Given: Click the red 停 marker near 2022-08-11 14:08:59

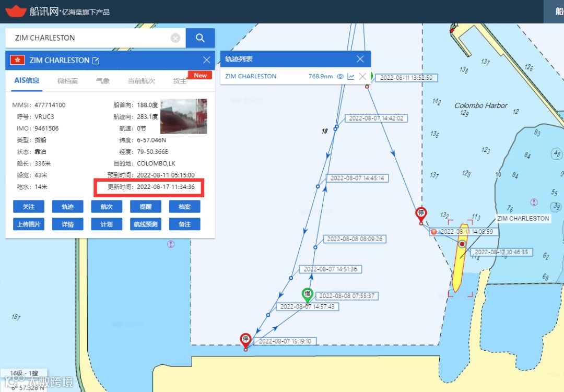Looking at the screenshot, I should [x=421, y=215].
